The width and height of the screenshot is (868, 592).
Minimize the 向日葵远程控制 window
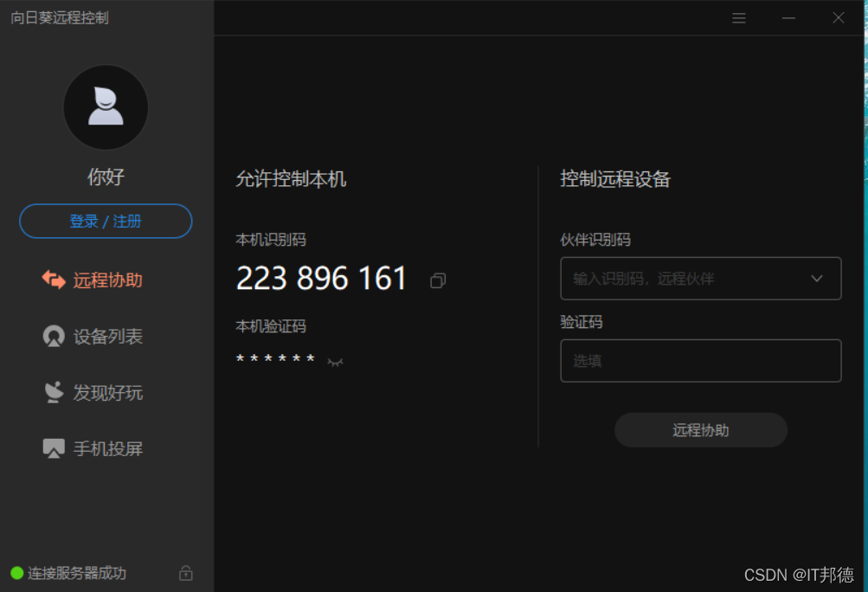788,18
